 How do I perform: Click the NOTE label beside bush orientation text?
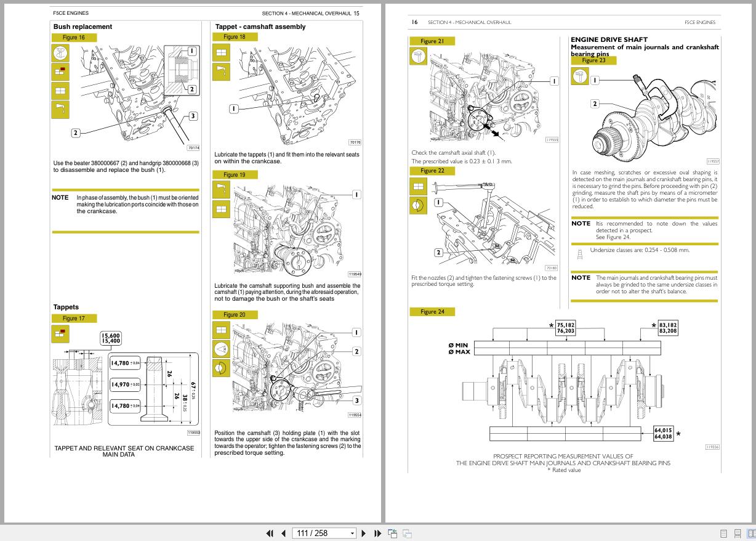(x=60, y=198)
